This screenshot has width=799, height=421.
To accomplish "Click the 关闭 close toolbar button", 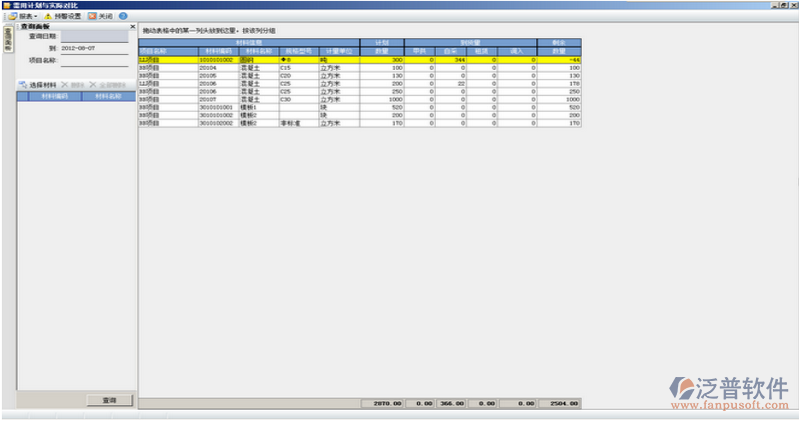I will point(92,17).
